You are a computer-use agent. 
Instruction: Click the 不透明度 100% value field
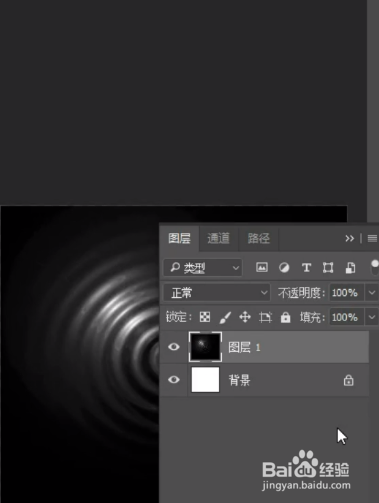tap(346, 293)
